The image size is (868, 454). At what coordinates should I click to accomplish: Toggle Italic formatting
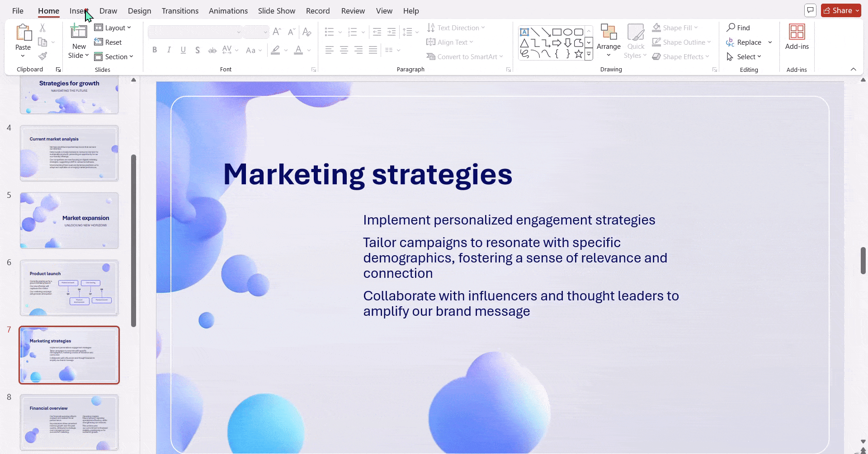pos(169,50)
